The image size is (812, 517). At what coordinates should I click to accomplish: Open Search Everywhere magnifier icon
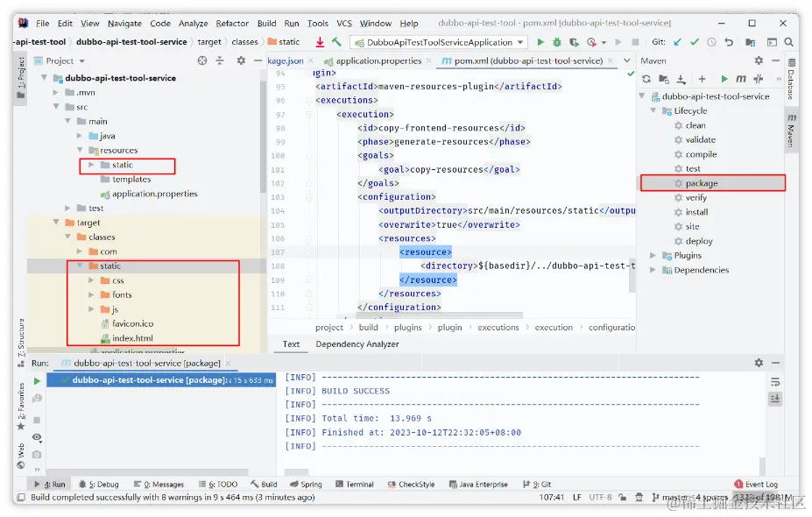pos(788,42)
